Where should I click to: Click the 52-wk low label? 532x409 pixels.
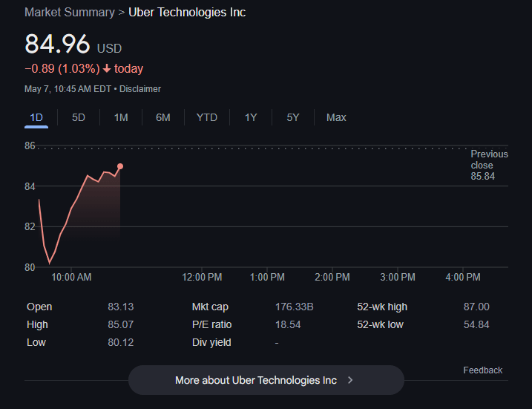point(380,325)
